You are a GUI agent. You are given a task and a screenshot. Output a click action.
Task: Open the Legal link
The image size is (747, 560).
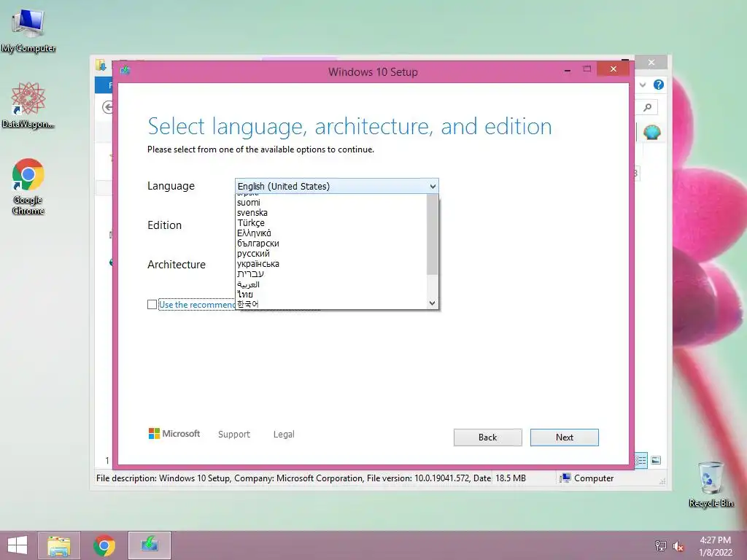coord(284,435)
